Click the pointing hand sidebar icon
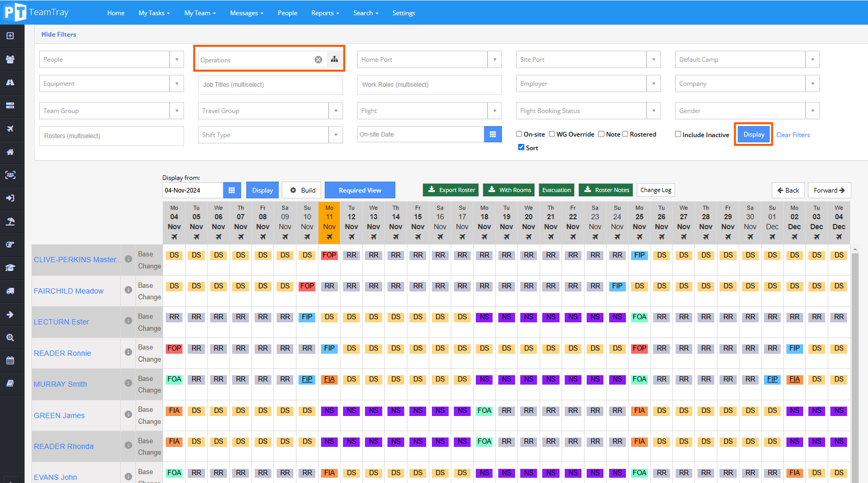868x483 pixels. click(x=10, y=244)
